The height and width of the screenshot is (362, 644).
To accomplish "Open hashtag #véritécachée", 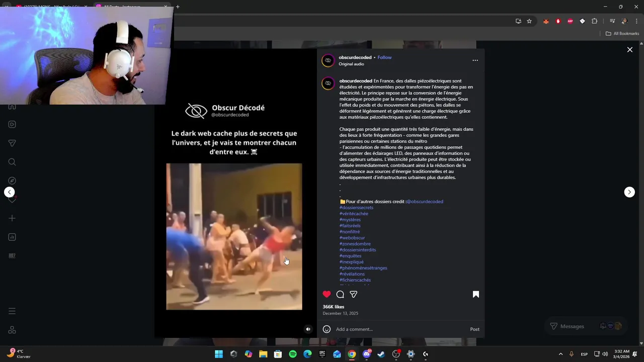I will click(x=354, y=214).
